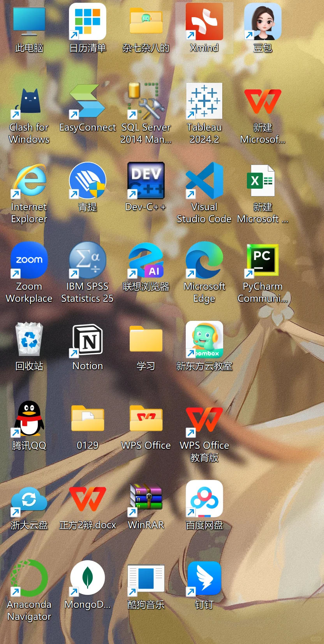The height and width of the screenshot is (644, 324).
Task: Click the 'Clash for Windows' label text
Action: click(29, 133)
